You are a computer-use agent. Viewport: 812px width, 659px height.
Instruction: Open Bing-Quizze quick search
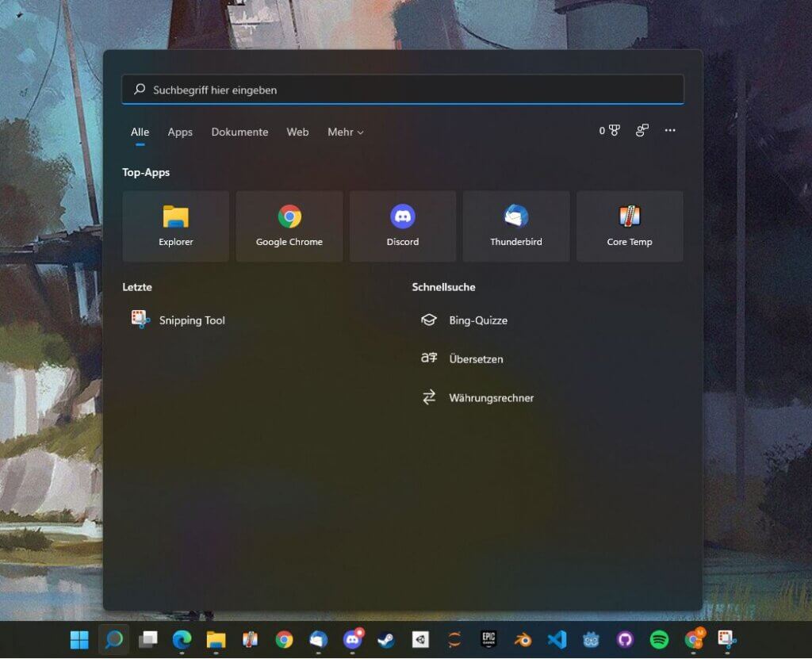[x=477, y=320]
